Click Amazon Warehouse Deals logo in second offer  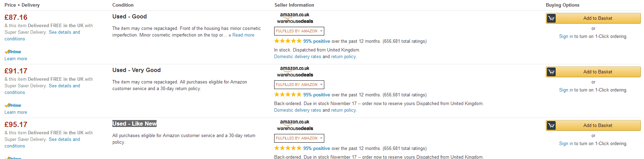[295, 72]
